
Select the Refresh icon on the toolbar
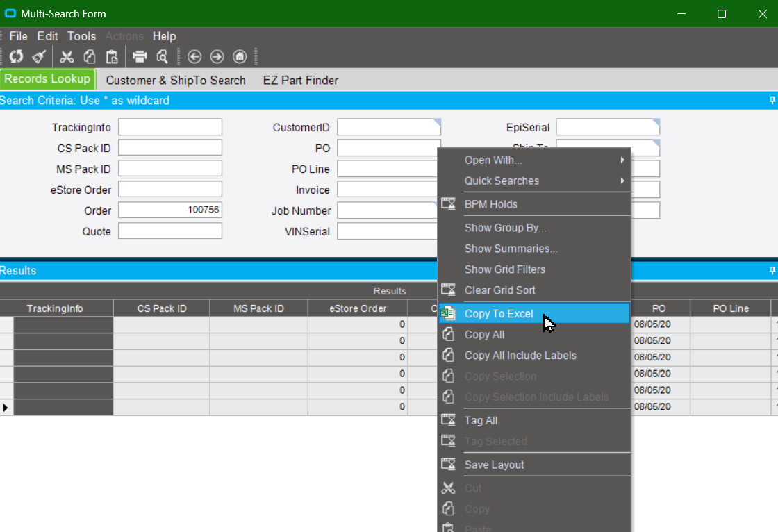coord(16,56)
